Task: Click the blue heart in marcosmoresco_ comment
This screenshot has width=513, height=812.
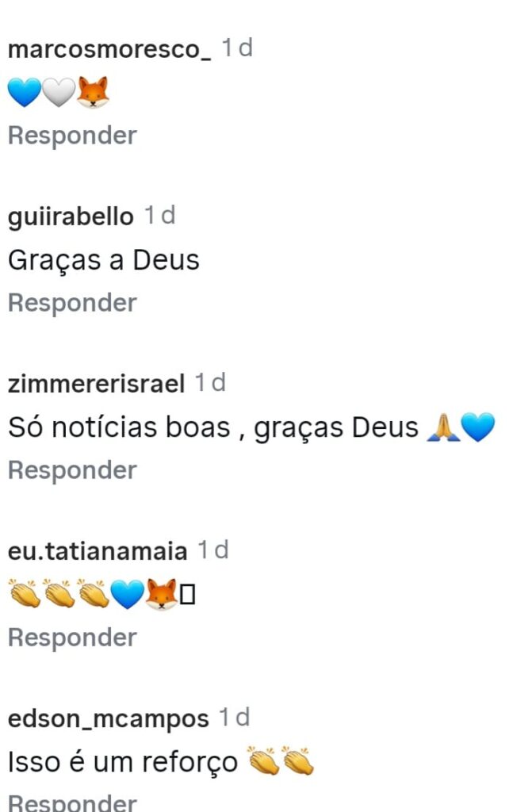Action: click(25, 92)
